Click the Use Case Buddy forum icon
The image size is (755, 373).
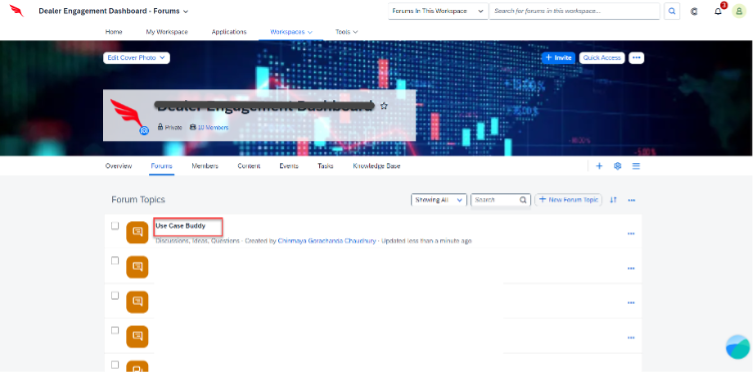click(x=137, y=232)
